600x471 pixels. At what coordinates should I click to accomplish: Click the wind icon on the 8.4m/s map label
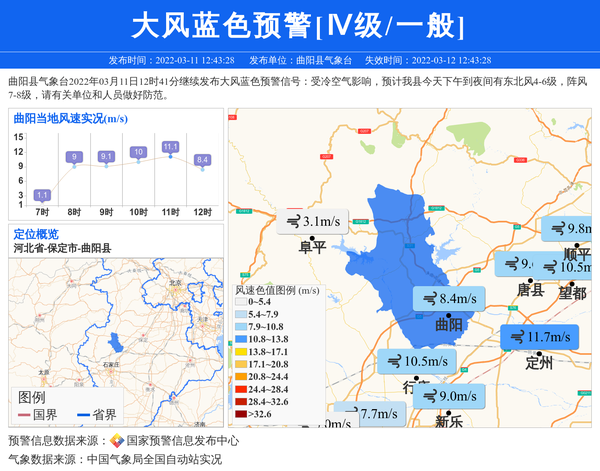pyautogui.click(x=429, y=298)
